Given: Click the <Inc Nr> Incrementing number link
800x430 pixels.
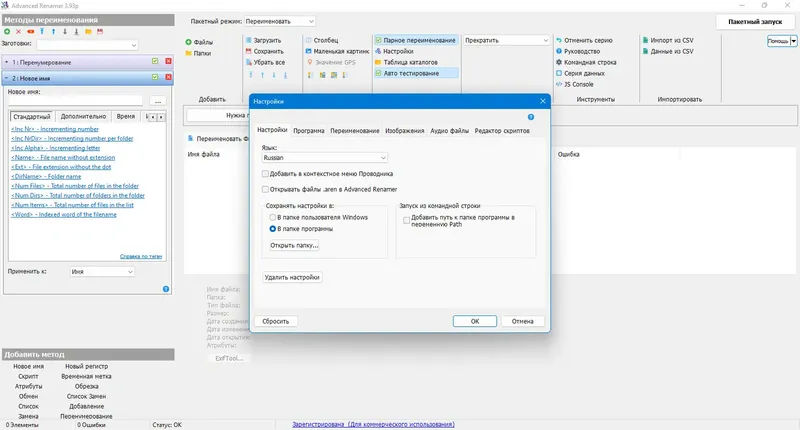Looking at the screenshot, I should (55, 129).
